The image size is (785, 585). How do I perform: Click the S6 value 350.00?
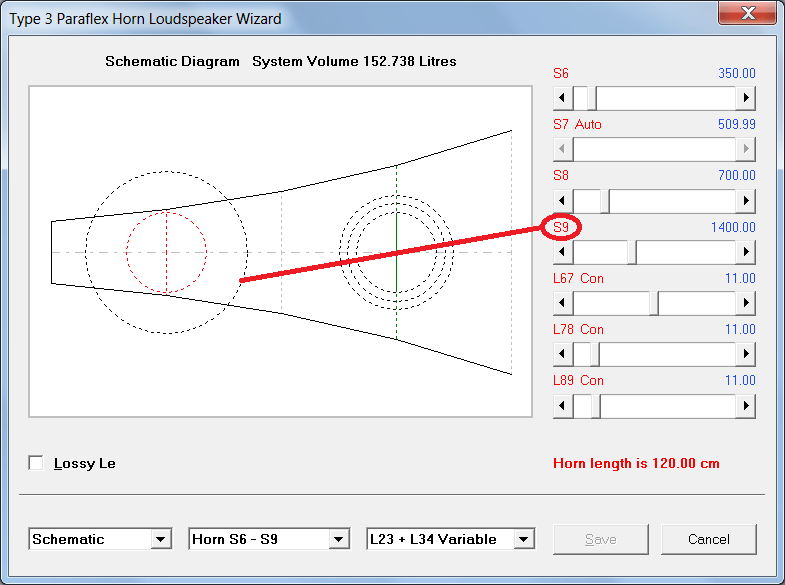(736, 73)
